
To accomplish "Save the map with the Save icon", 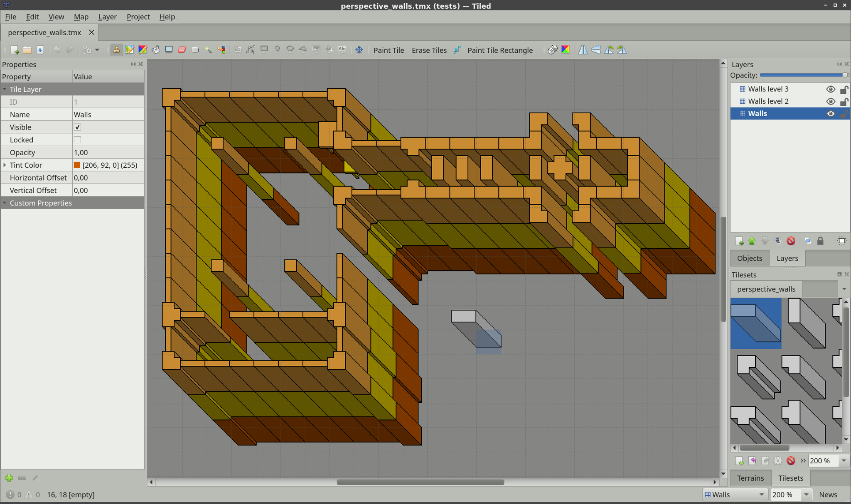I will [x=40, y=50].
